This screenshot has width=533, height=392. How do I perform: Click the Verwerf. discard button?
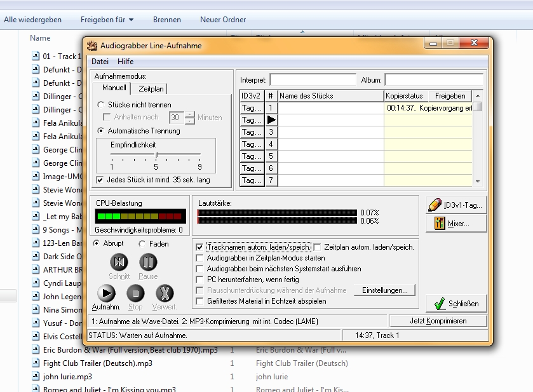tap(165, 294)
